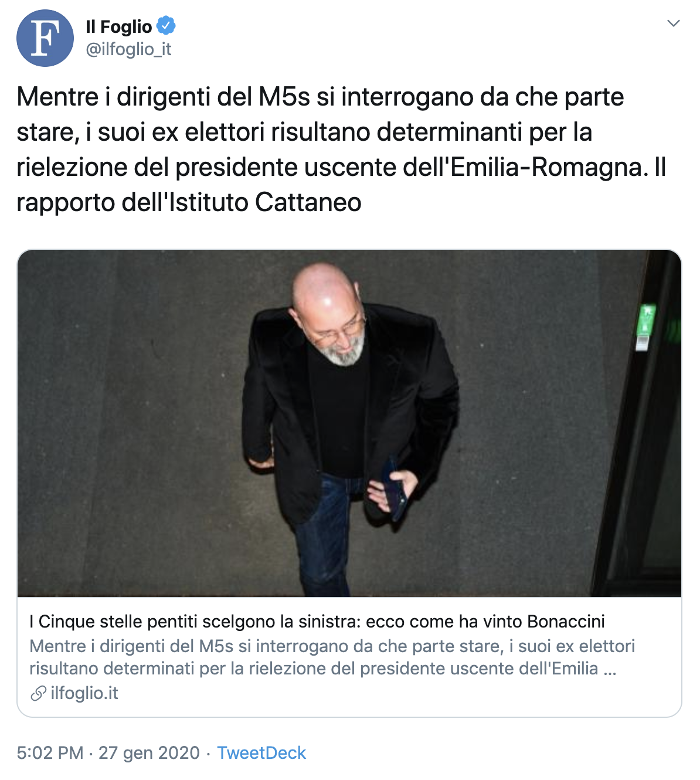Image resolution: width=700 pixels, height=780 pixels.
Task: Click the gray card description text
Action: click(x=332, y=657)
